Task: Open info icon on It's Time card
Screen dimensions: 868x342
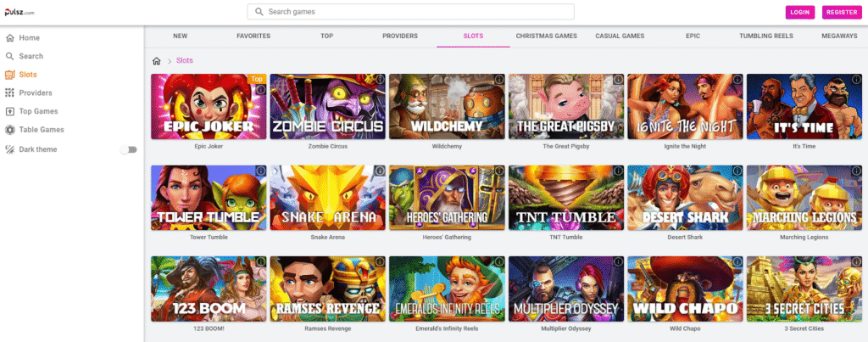Action: [856, 80]
